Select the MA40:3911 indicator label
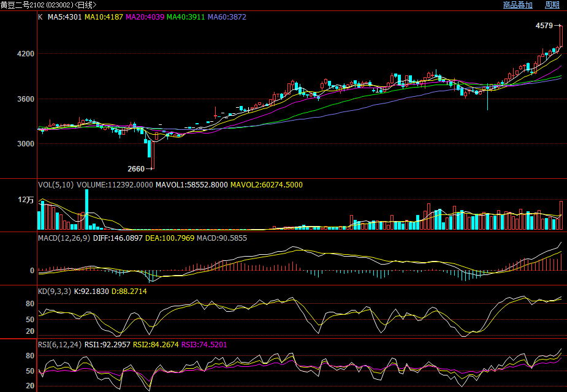The height and width of the screenshot is (392, 567). [186, 17]
